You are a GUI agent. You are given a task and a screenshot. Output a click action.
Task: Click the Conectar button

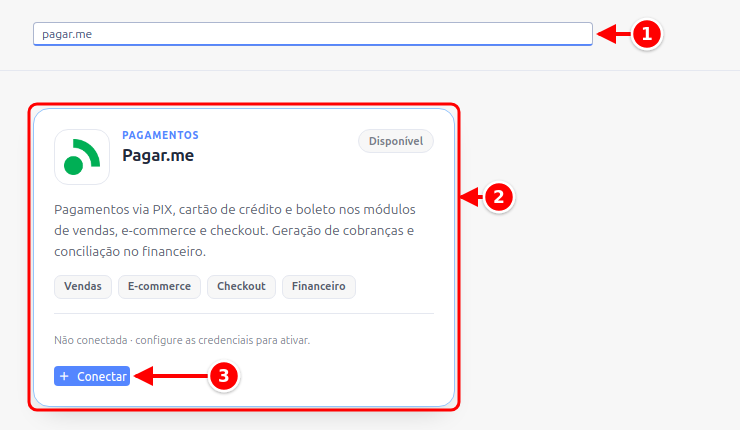(92, 376)
